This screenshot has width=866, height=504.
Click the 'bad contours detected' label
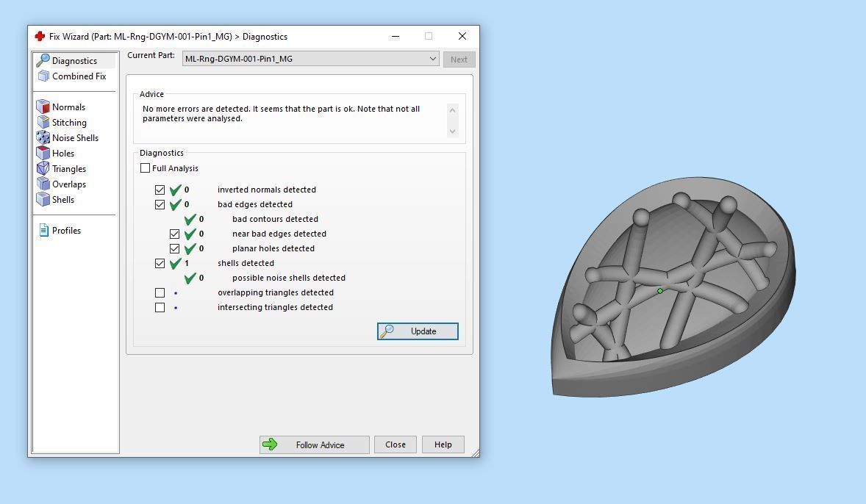click(275, 219)
